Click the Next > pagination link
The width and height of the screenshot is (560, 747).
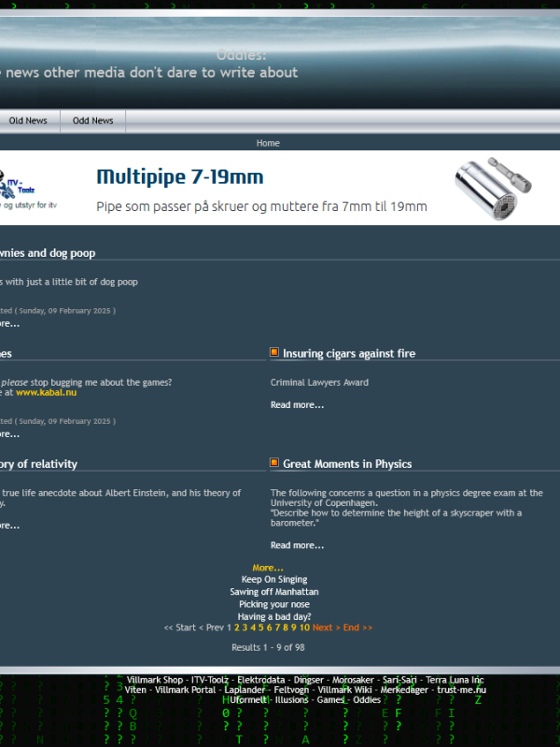click(326, 627)
